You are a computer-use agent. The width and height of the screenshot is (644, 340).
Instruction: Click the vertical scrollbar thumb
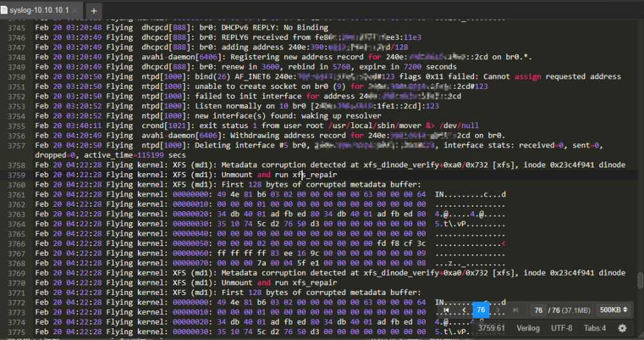point(640,281)
